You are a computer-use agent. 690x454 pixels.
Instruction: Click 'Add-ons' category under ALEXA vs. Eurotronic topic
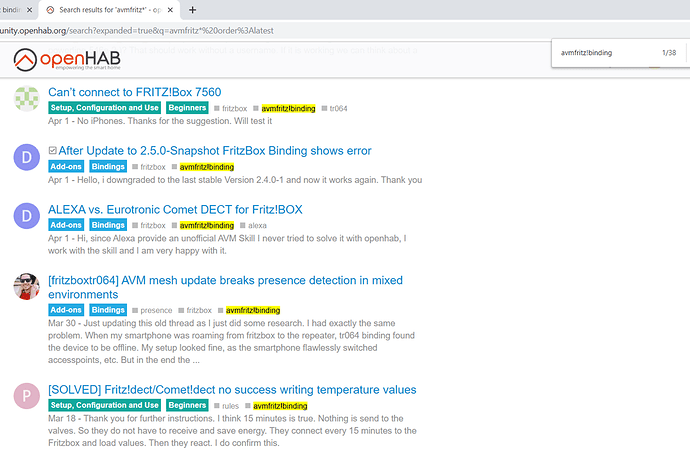click(x=66, y=225)
